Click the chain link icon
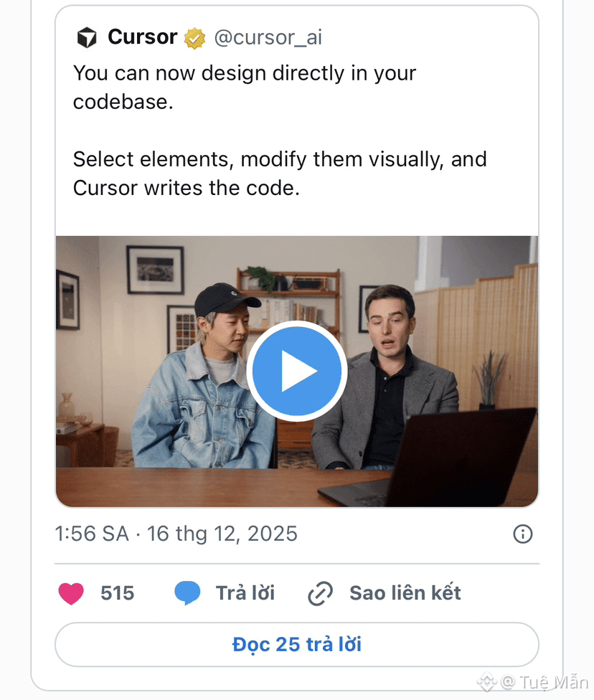 click(x=320, y=594)
